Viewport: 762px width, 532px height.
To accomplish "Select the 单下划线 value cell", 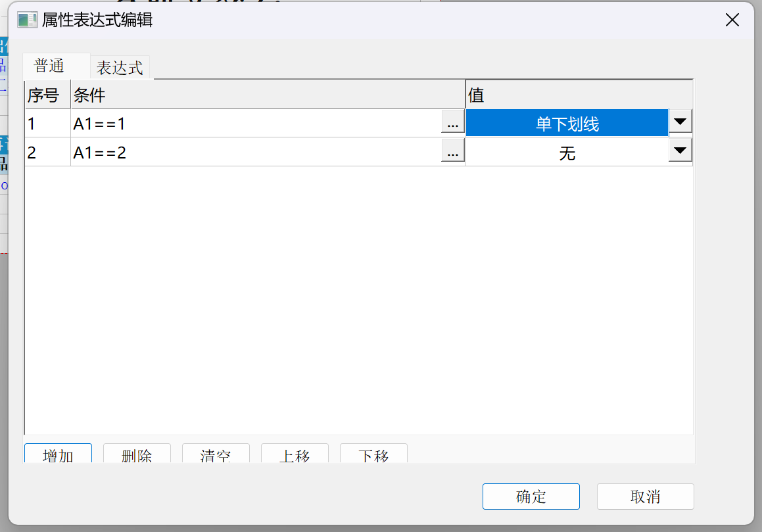I will (567, 124).
